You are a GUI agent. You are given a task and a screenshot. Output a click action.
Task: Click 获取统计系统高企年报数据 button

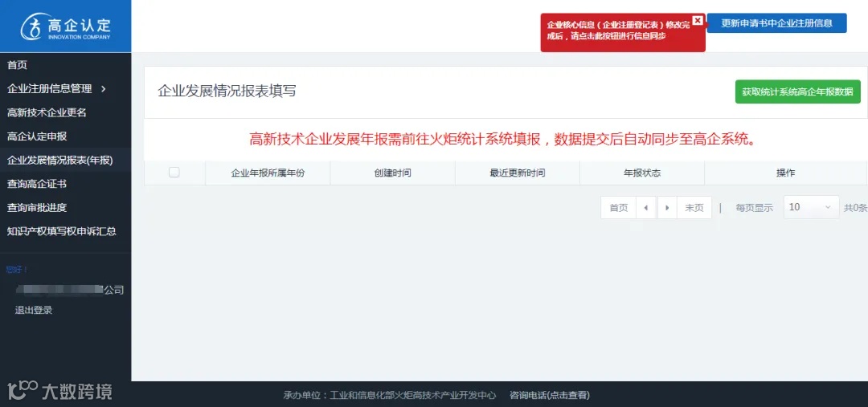(x=798, y=92)
